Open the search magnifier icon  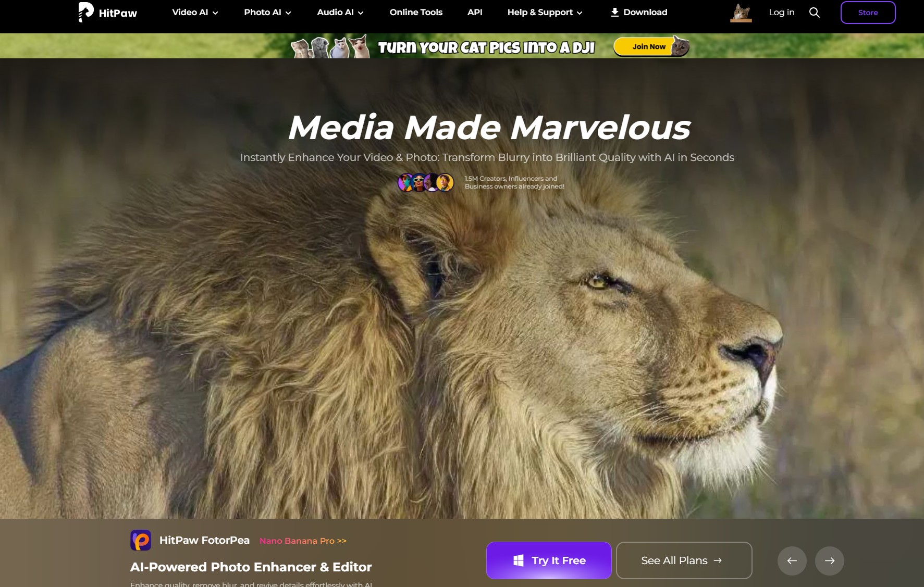tap(814, 13)
